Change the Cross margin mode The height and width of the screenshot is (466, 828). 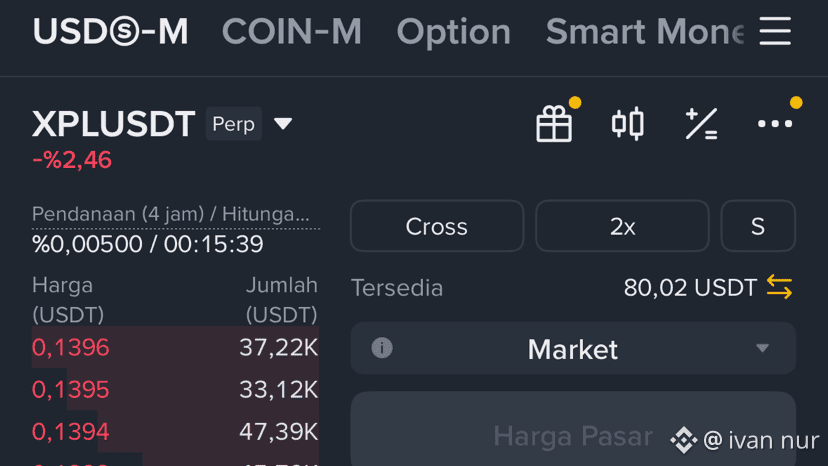[437, 227]
